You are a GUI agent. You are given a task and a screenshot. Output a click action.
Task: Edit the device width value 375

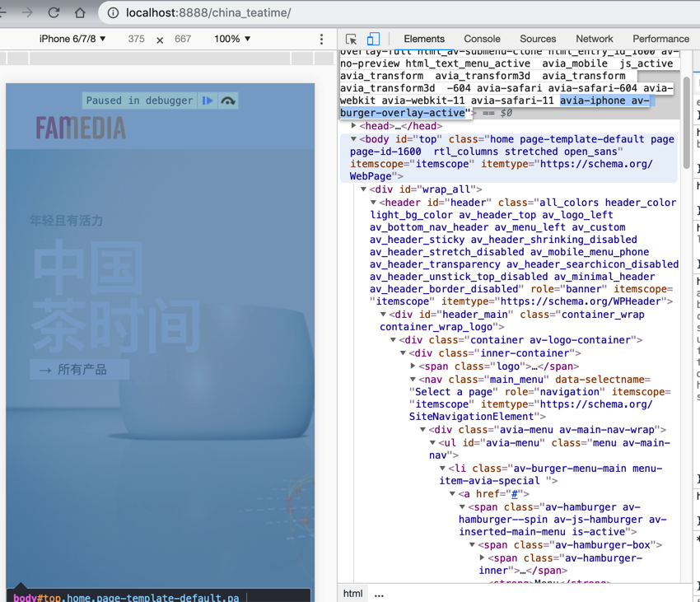coord(136,39)
